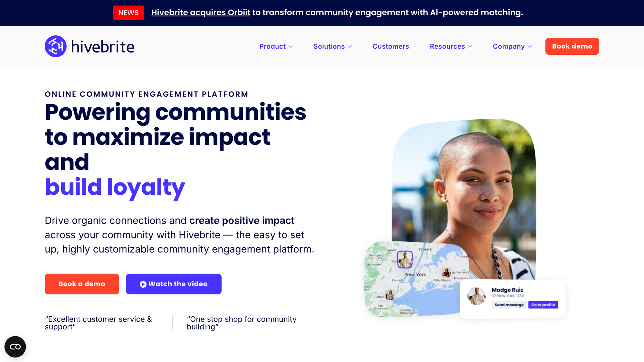
Task: Open the Company menu item
Action: point(511,46)
